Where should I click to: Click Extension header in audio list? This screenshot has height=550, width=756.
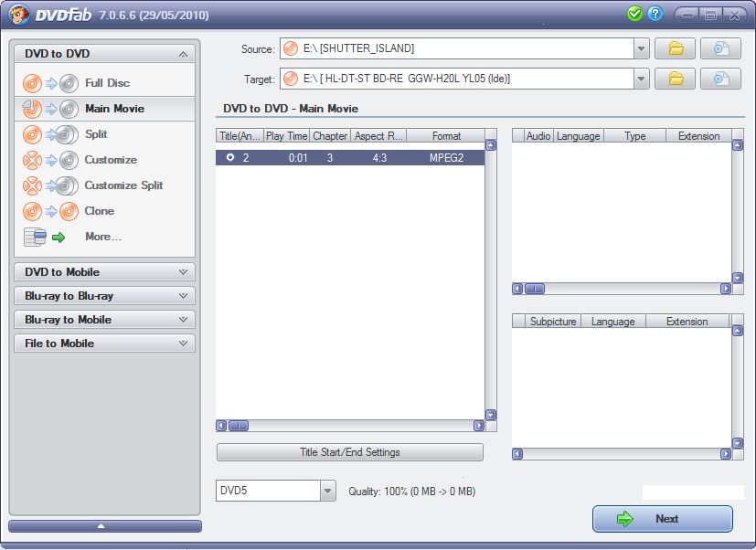point(698,136)
